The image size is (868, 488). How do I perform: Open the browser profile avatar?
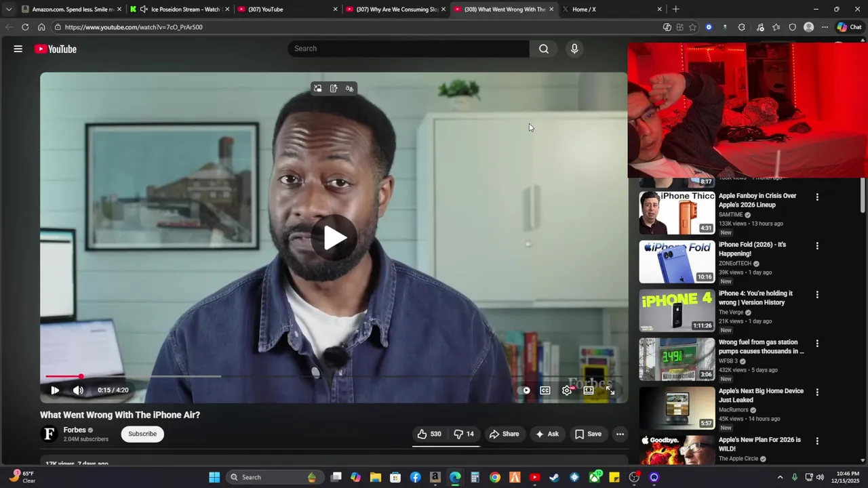tap(808, 27)
